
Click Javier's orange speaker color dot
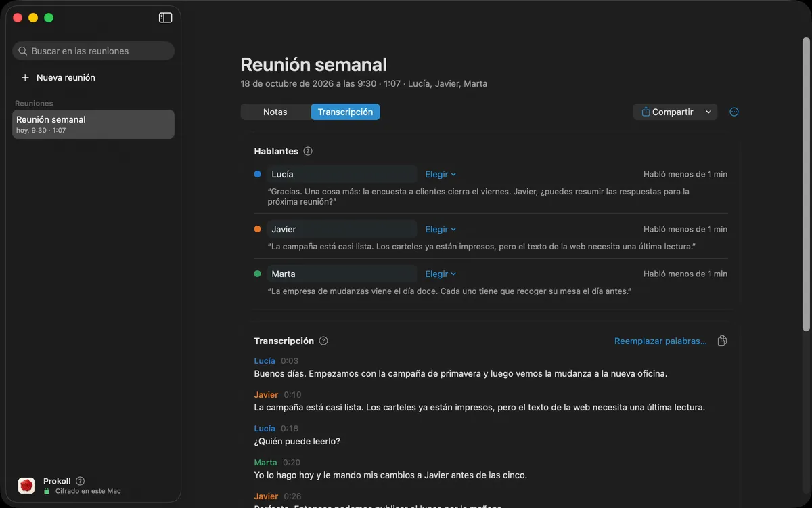click(257, 229)
